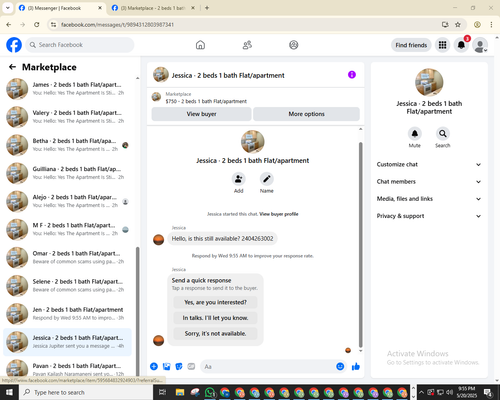Open Omar conversation in the list
Viewport: 500px width, 400px height.
(x=67, y=257)
